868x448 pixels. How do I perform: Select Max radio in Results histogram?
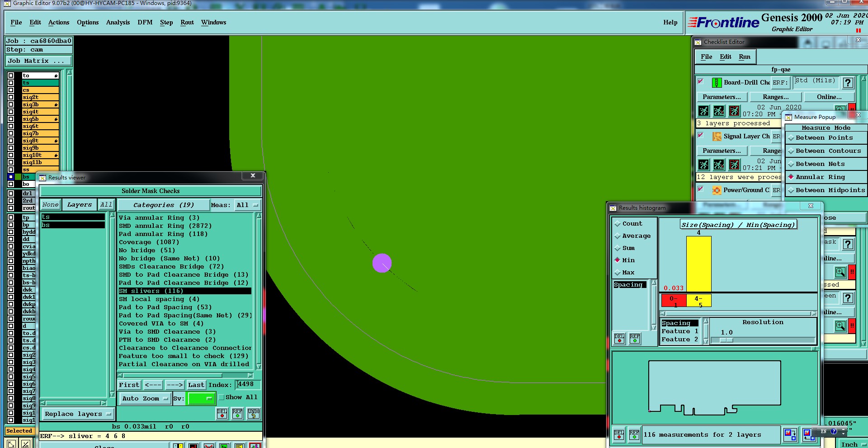[x=617, y=273]
